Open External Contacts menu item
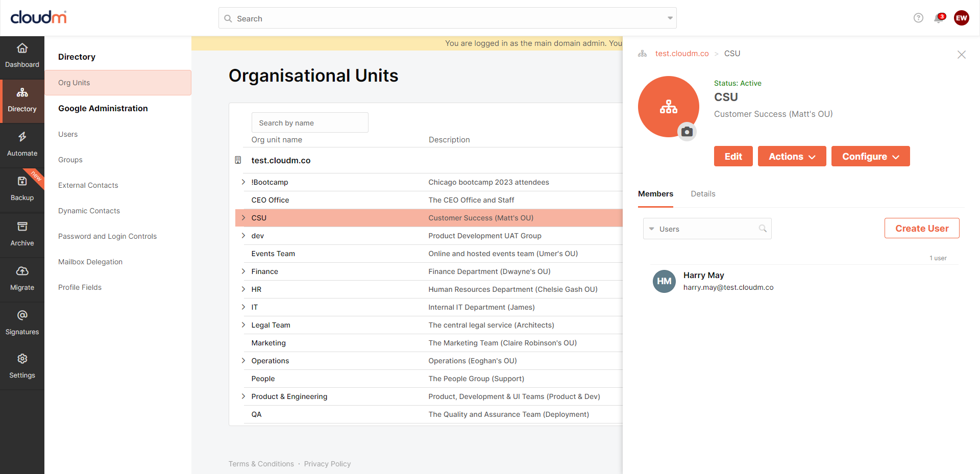 (88, 185)
